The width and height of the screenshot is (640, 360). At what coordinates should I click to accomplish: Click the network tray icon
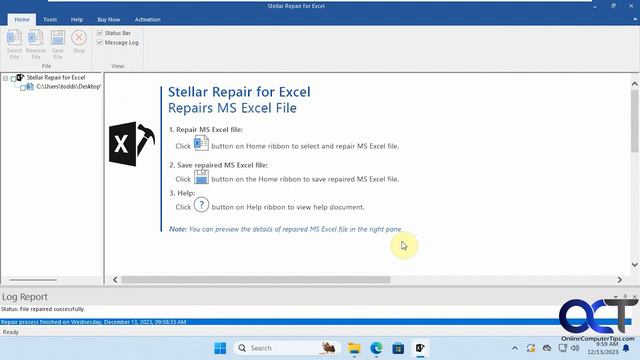(562, 348)
